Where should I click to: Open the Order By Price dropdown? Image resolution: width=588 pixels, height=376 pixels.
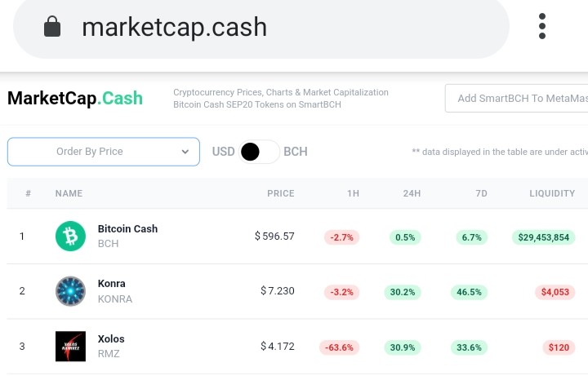click(x=104, y=152)
